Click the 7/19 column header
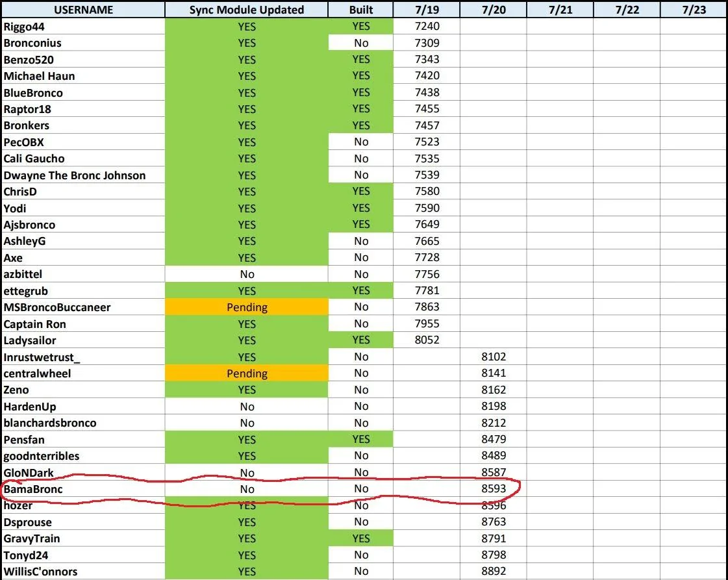The height and width of the screenshot is (580, 728). [x=427, y=10]
